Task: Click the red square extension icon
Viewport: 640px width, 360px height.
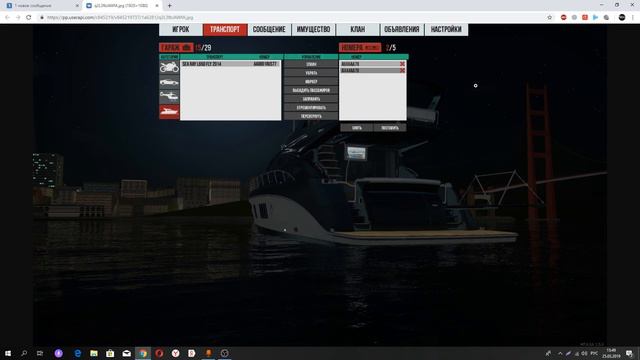Action: (585, 18)
